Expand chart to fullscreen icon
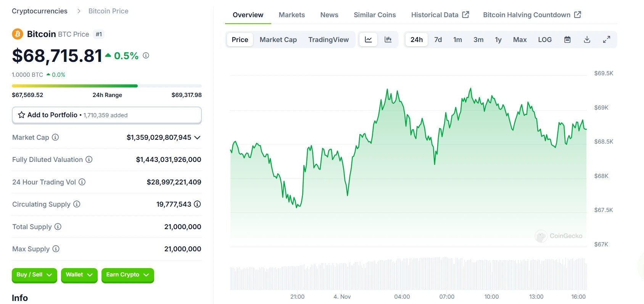 (607, 40)
